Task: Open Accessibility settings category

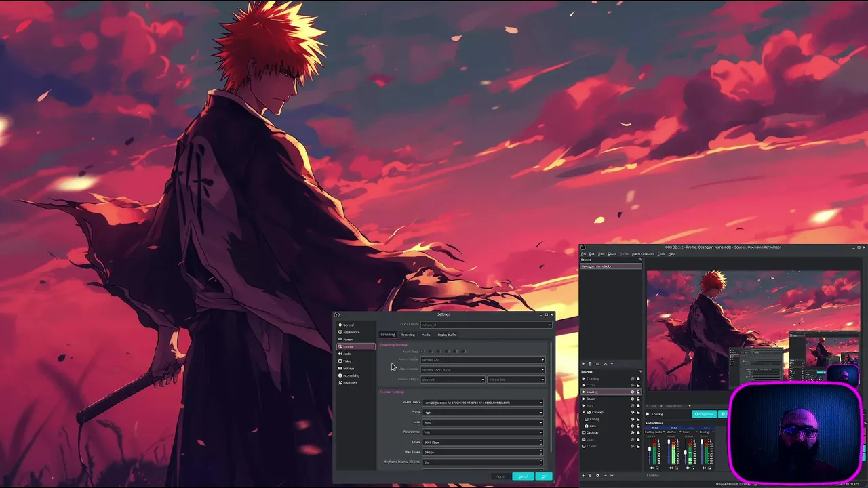Action: (355, 375)
